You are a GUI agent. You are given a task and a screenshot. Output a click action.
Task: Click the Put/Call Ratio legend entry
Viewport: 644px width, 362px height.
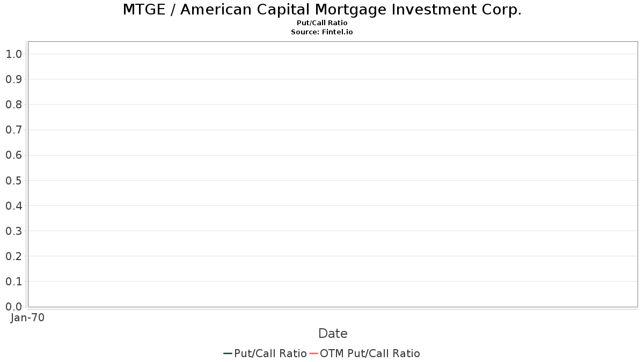tap(265, 353)
